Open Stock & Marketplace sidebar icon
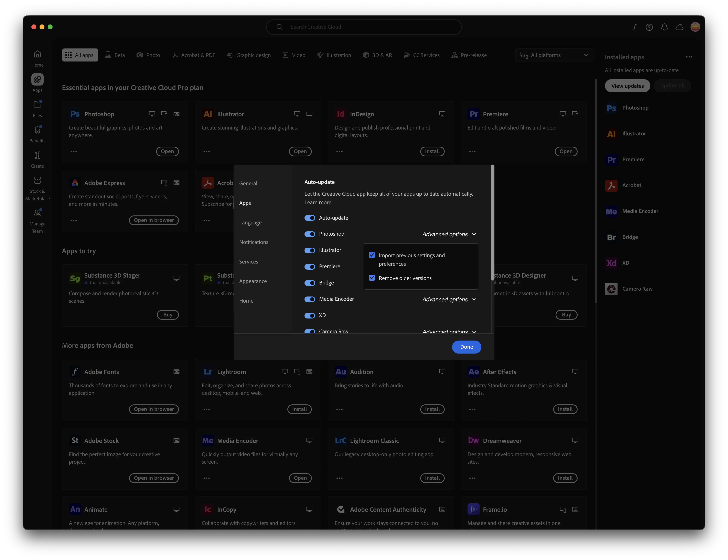 pos(37,188)
